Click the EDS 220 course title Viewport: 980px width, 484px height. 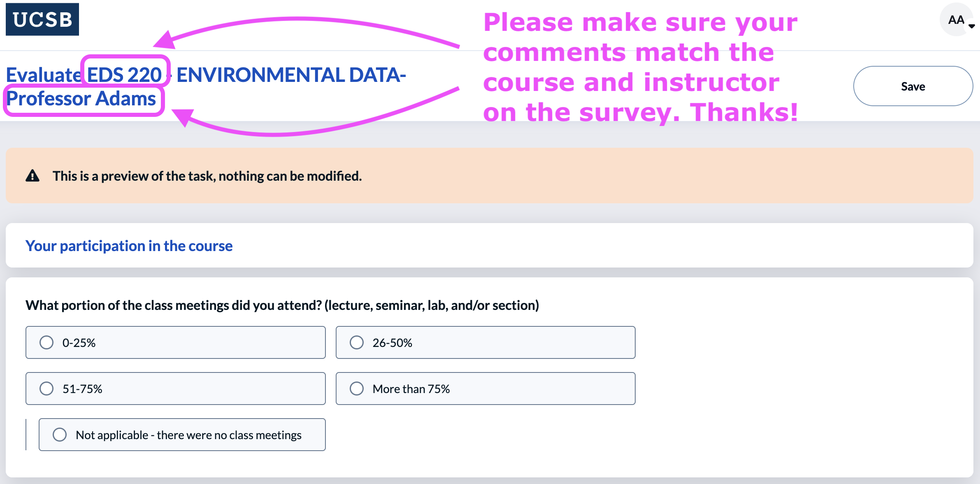click(x=124, y=74)
